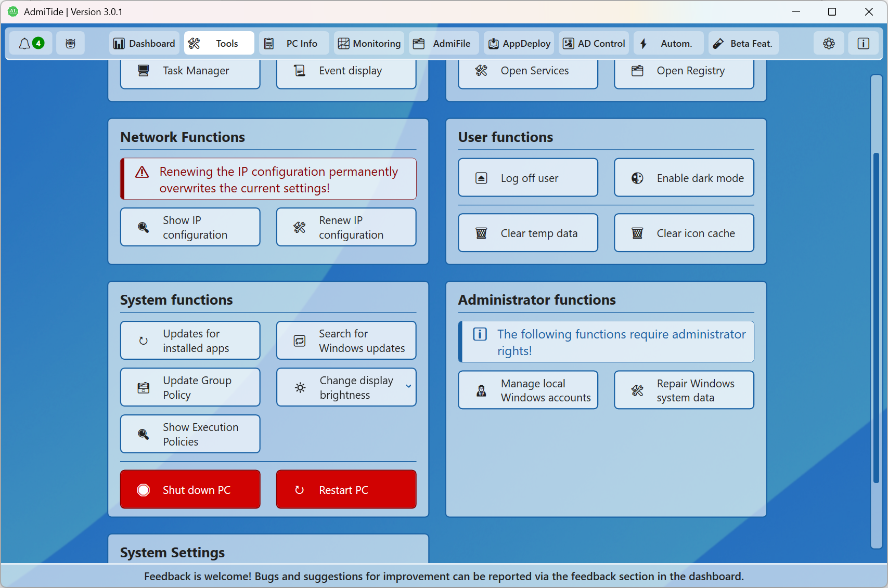Image resolution: width=888 pixels, height=588 pixels.
Task: Expand the Change display brightness dropdown
Action: point(408,386)
